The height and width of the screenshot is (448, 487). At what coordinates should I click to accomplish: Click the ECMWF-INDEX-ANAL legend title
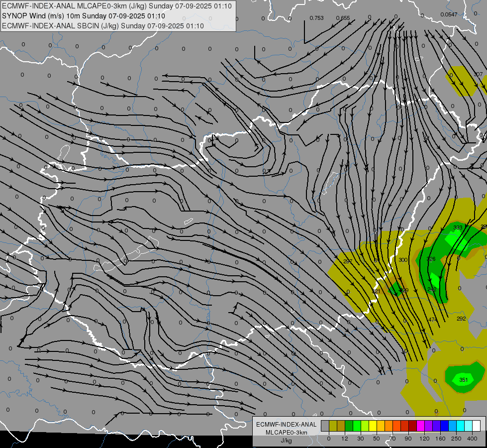287,425
